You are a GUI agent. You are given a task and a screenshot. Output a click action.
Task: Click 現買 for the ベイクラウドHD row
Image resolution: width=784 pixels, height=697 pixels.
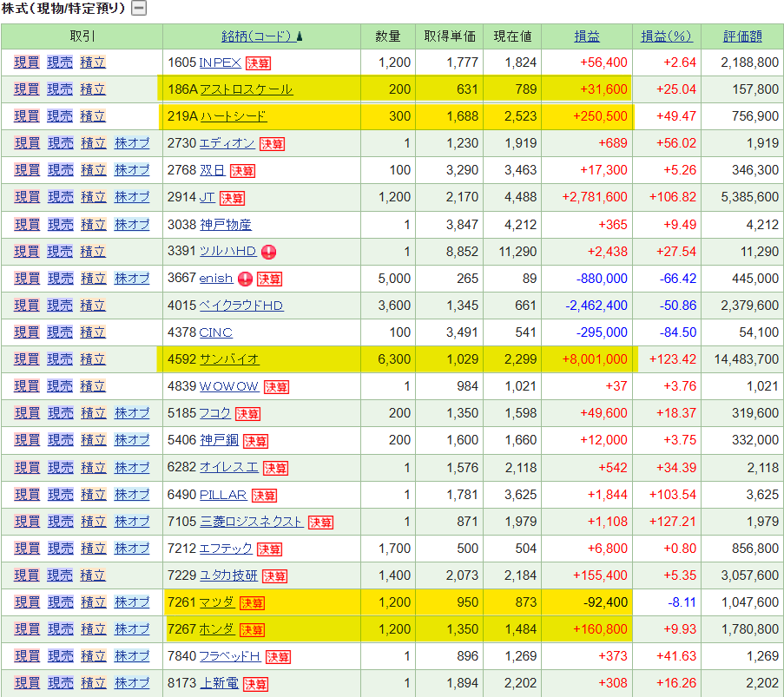tap(27, 306)
